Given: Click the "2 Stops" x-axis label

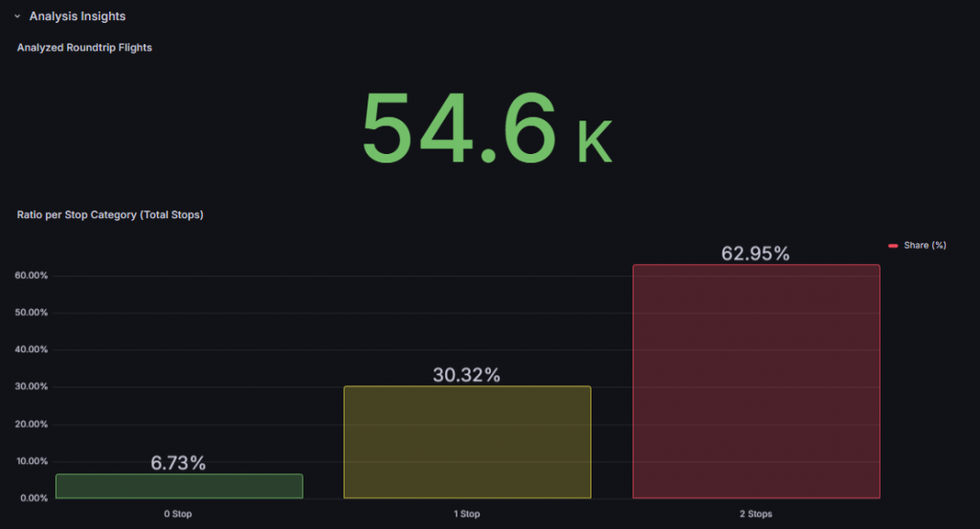Looking at the screenshot, I should pos(755,514).
